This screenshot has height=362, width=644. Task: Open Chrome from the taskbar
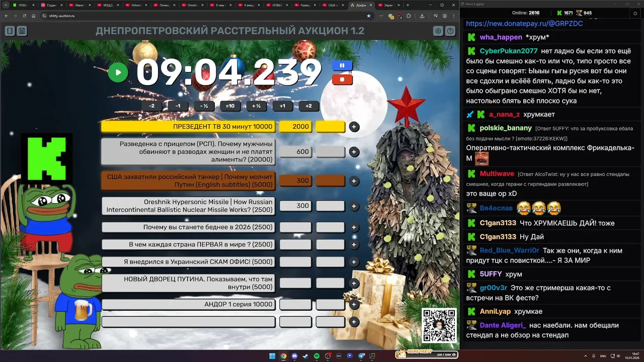pyautogui.click(x=283, y=356)
